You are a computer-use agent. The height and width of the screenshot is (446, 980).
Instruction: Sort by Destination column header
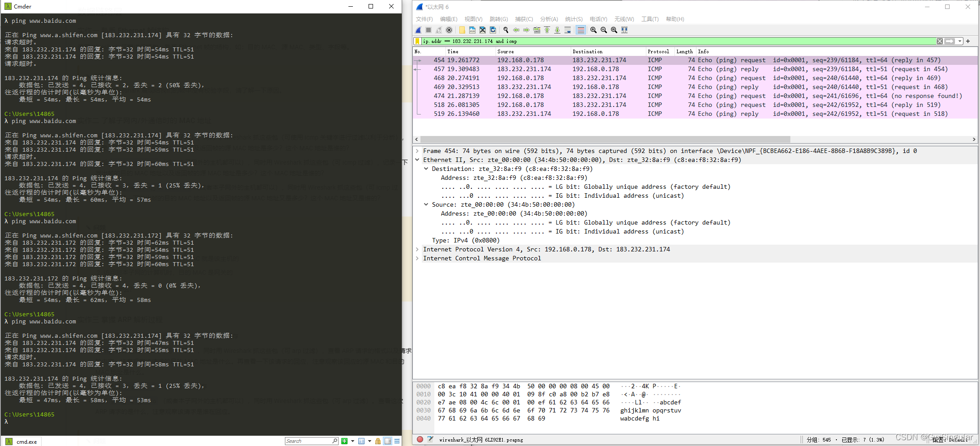[608, 51]
